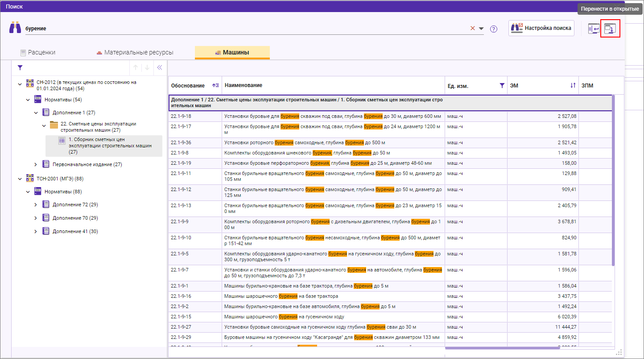This screenshot has width=644, height=359.
Task: Open the search history dropdown arrow
Action: (481, 29)
